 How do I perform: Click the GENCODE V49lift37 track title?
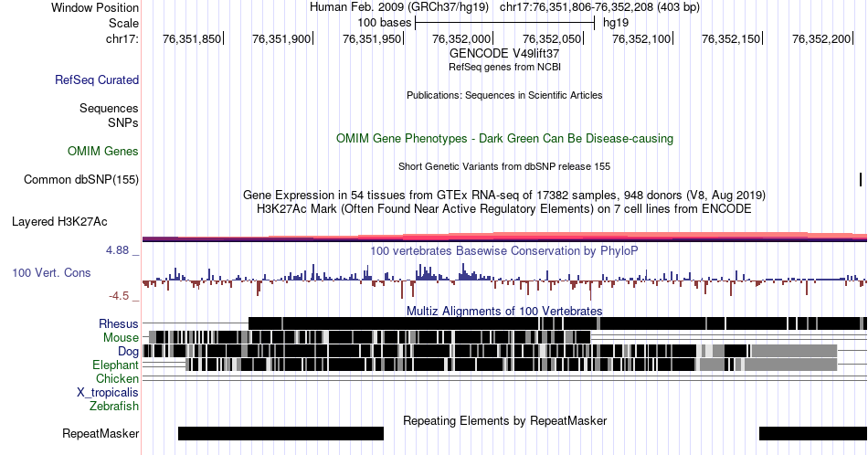pos(504,53)
